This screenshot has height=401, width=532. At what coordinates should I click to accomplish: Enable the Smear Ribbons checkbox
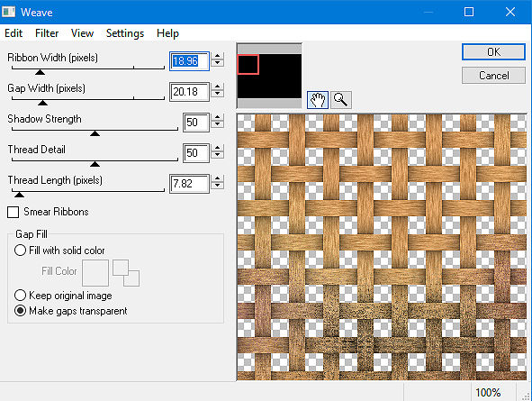click(x=13, y=212)
